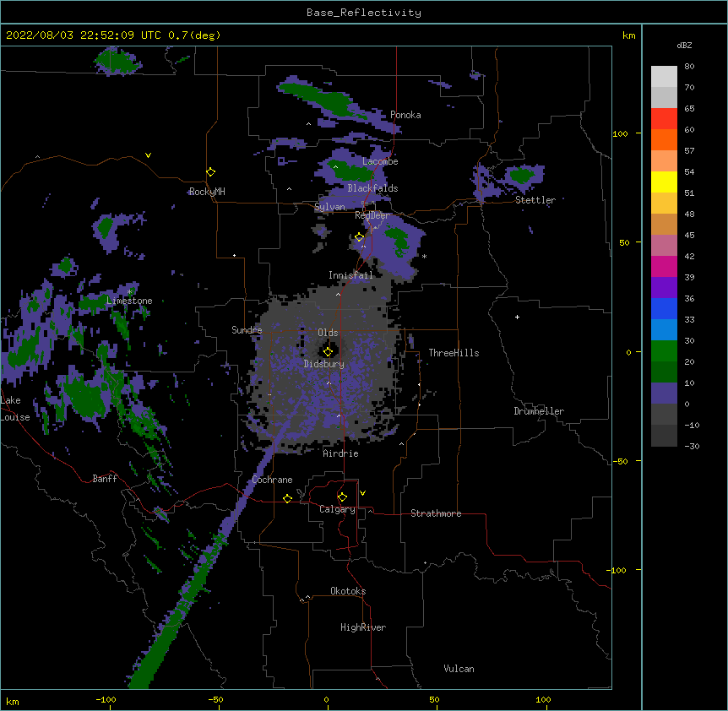Click the Stettler label
The image size is (728, 711).
click(x=535, y=200)
